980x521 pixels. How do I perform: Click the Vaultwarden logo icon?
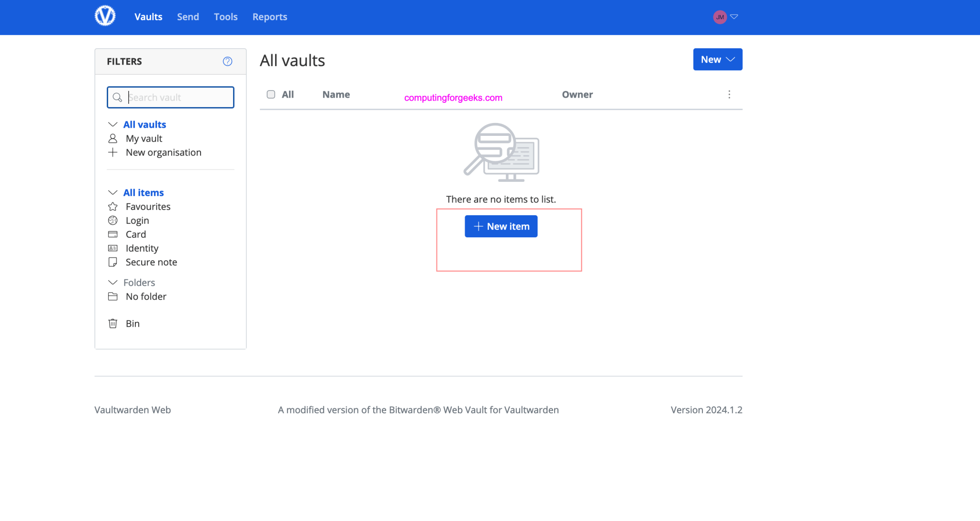coord(105,16)
